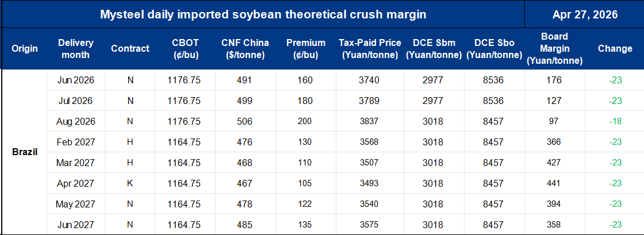
Task: Click the Apr 27, 2026 date cell
Action: (x=584, y=14)
